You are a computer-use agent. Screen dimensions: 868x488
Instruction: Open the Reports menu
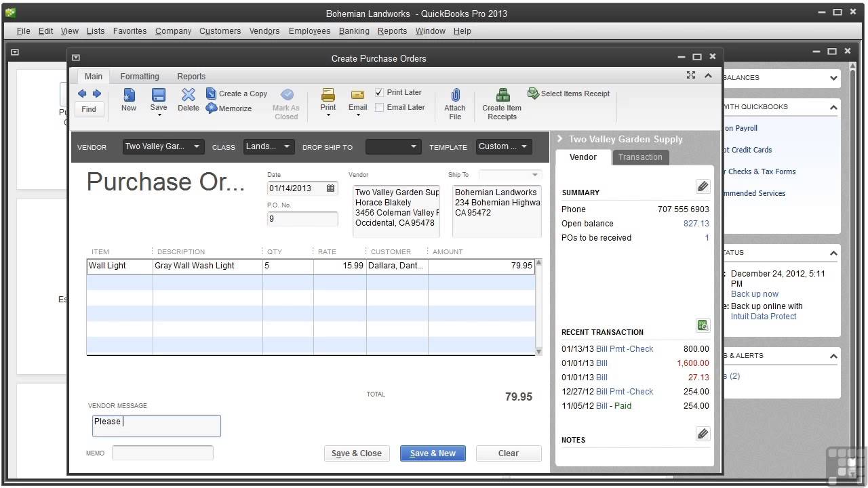[x=393, y=31]
